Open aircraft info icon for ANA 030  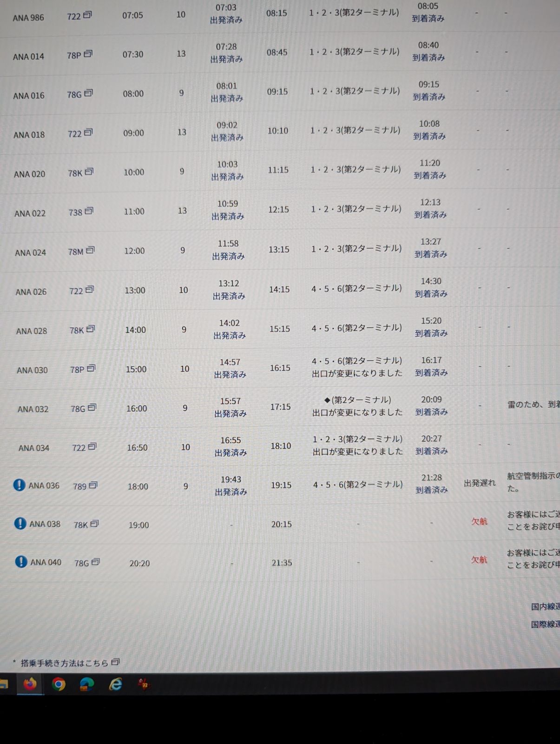pos(91,368)
